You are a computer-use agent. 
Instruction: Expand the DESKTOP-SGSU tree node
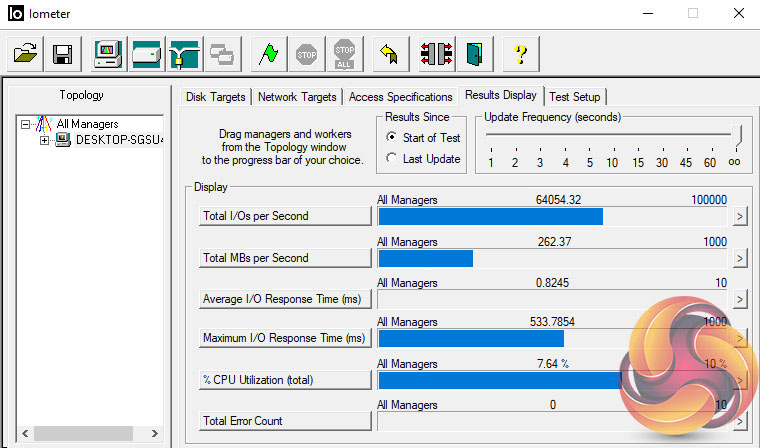tap(45, 140)
